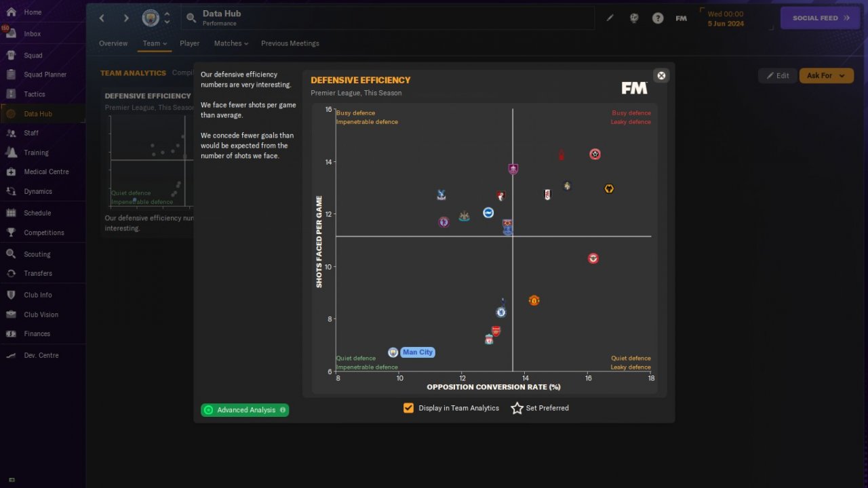Go back with the left arrow
The width and height of the screenshot is (868, 488).
coord(102,18)
